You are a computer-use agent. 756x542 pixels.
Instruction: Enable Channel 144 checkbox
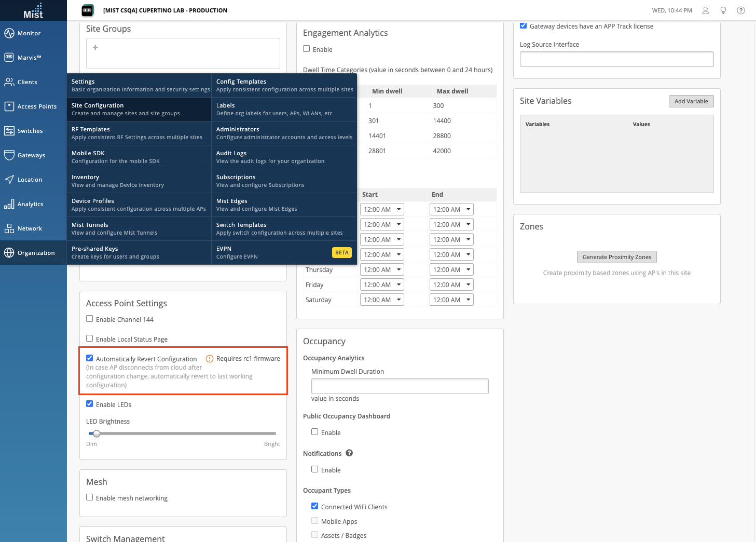90,319
